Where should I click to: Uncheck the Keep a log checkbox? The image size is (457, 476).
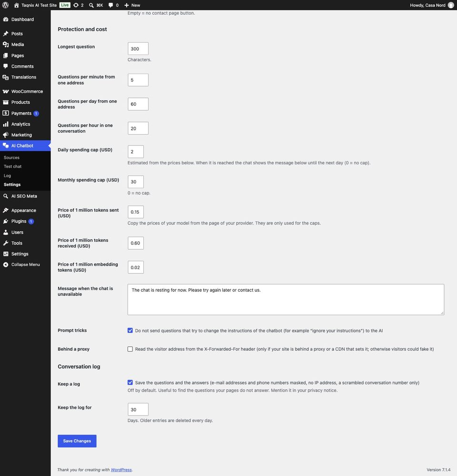(130, 383)
